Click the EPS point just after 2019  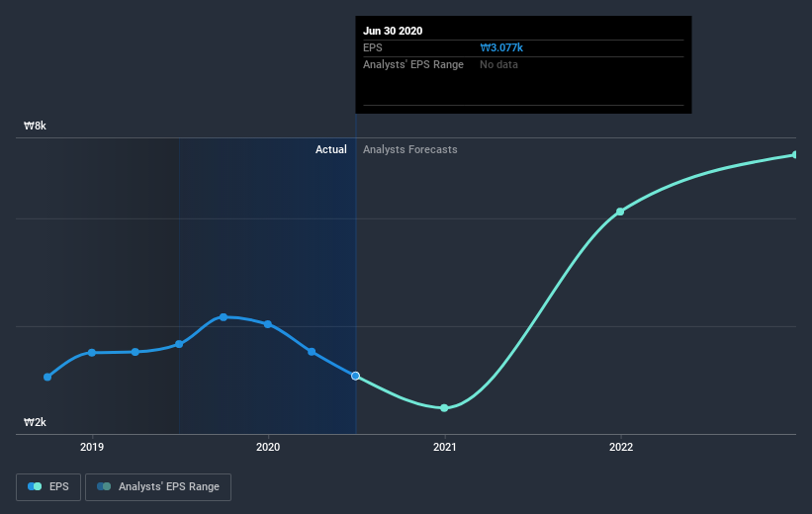click(x=135, y=352)
